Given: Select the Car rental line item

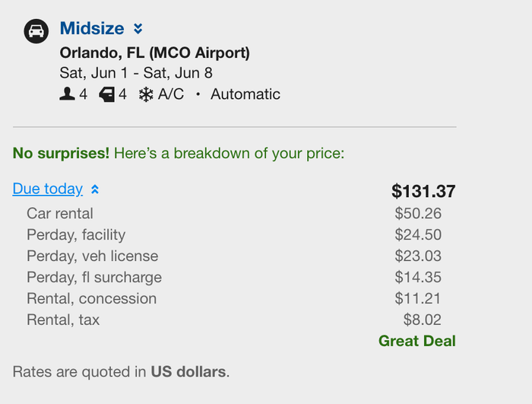Looking at the screenshot, I should click(x=234, y=213).
